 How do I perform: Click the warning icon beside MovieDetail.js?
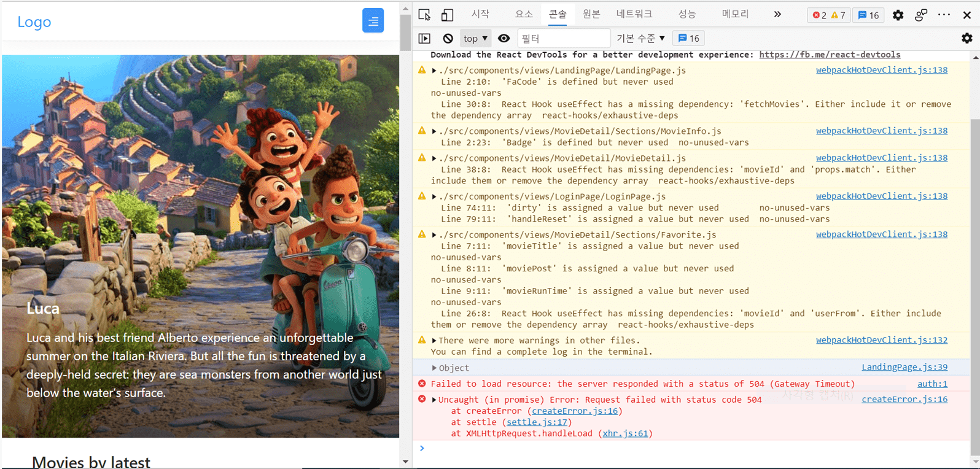(x=422, y=158)
